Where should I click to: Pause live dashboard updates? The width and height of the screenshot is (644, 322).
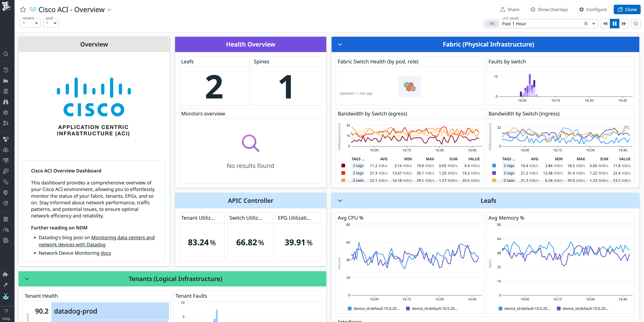[614, 24]
